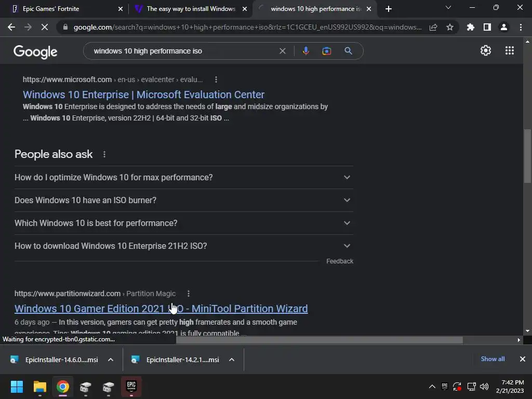Image resolution: width=532 pixels, height=399 pixels.
Task: Open EpicInstaller-14.6.0 download options arrow
Action: pyautogui.click(x=111, y=360)
